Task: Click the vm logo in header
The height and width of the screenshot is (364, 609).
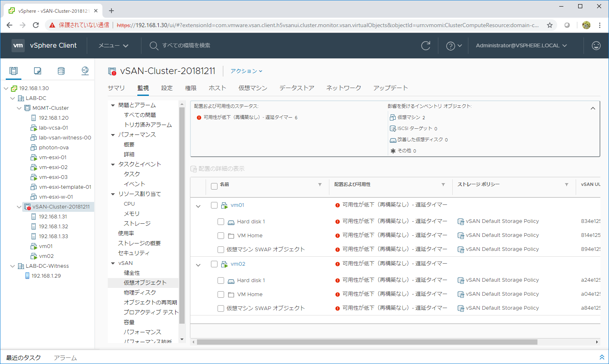Action: pos(18,45)
